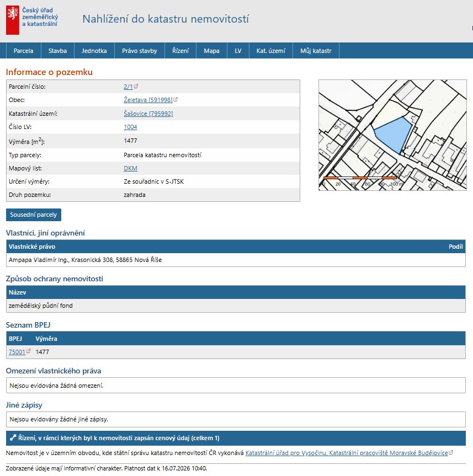Click external-link icon beside parcel number 2/1

(136, 86)
